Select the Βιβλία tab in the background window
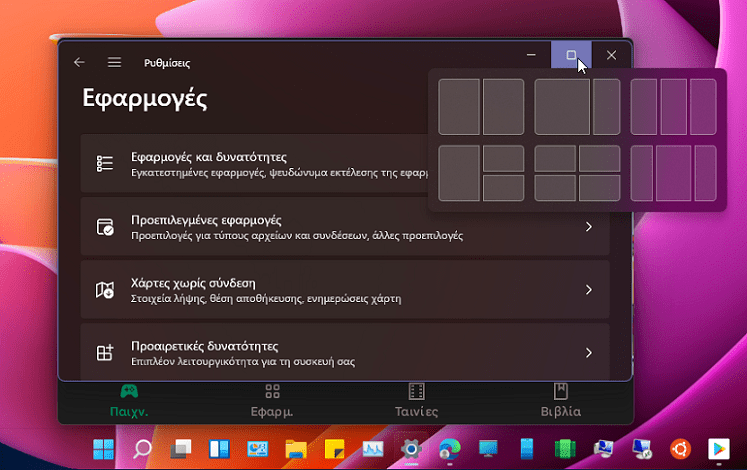This screenshot has height=470, width=747. (x=561, y=401)
